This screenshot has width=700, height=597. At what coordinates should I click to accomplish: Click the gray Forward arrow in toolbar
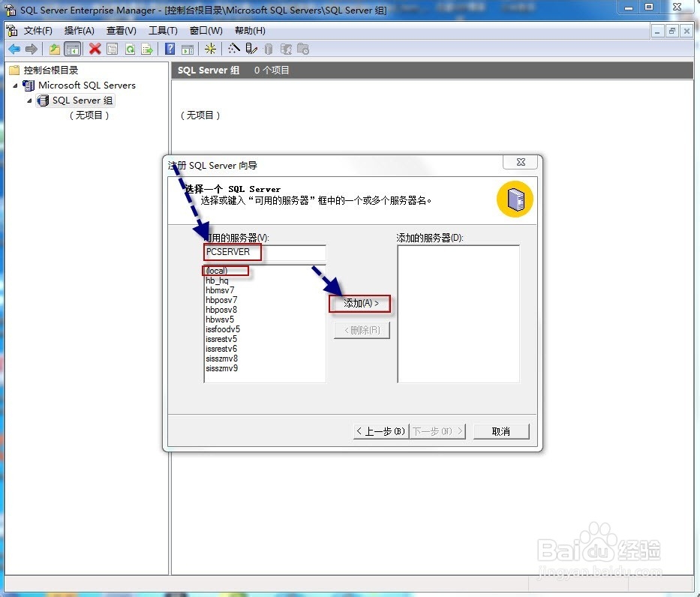(x=32, y=49)
